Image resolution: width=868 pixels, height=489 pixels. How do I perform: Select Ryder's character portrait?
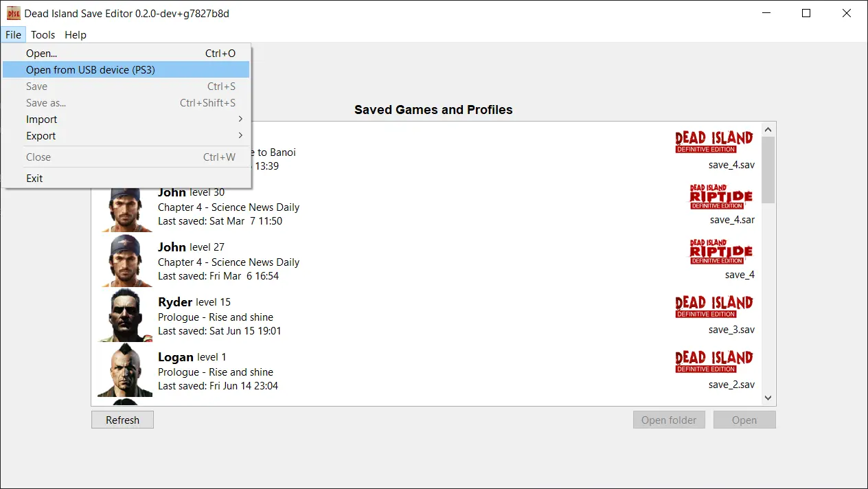[x=125, y=316]
